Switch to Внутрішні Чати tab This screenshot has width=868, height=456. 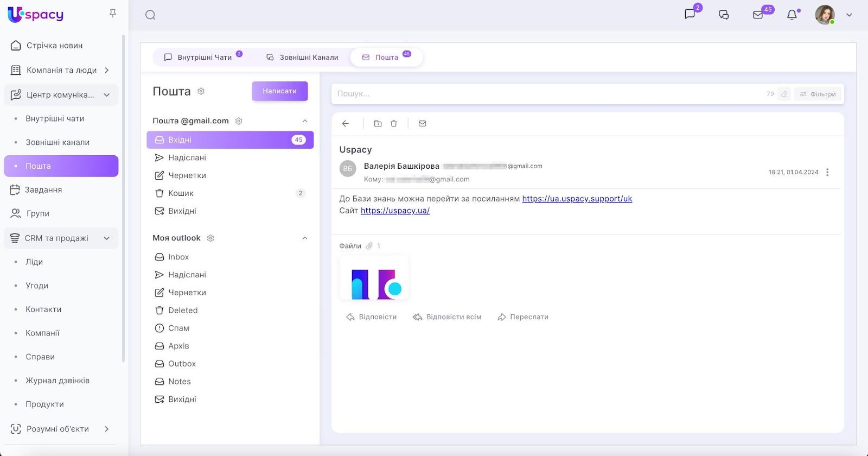[203, 57]
